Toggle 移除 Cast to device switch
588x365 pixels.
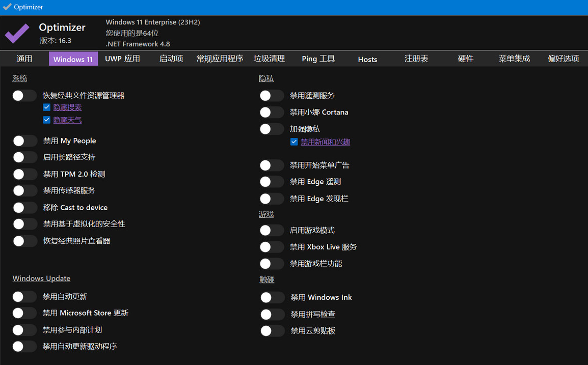(x=25, y=207)
